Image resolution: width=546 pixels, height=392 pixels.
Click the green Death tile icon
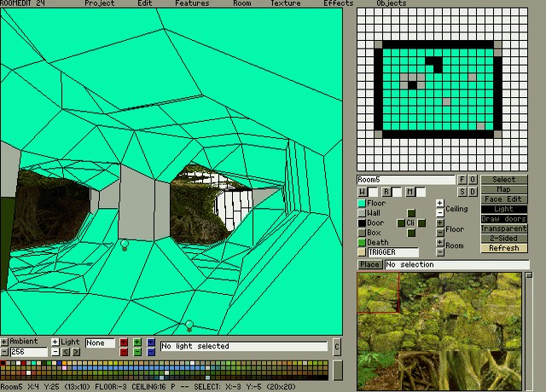(x=362, y=242)
